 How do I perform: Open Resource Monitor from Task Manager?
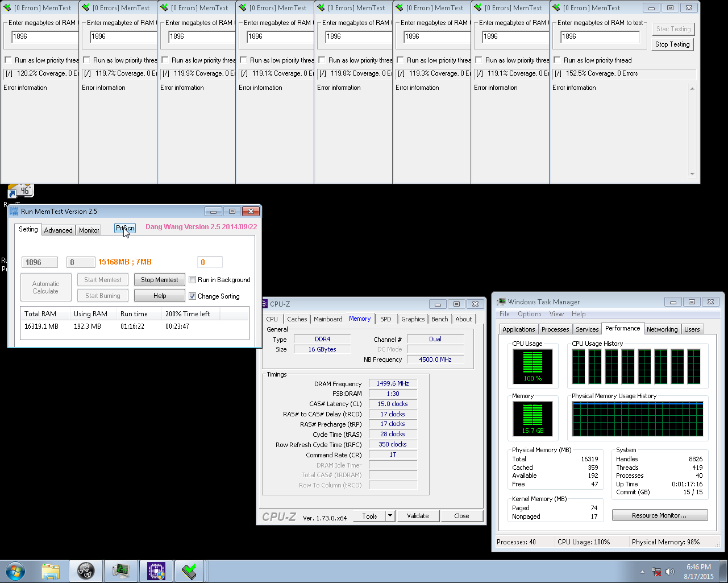(660, 515)
